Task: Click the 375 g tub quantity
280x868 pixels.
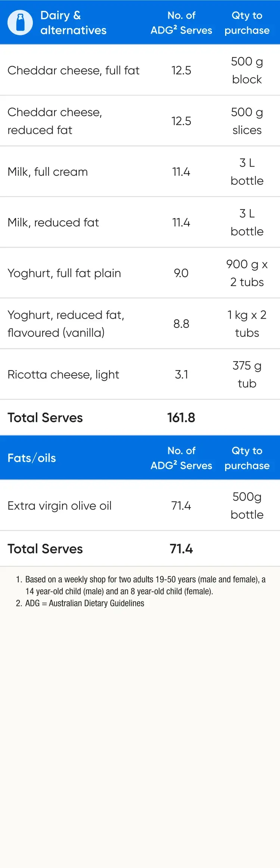Action: tap(247, 375)
